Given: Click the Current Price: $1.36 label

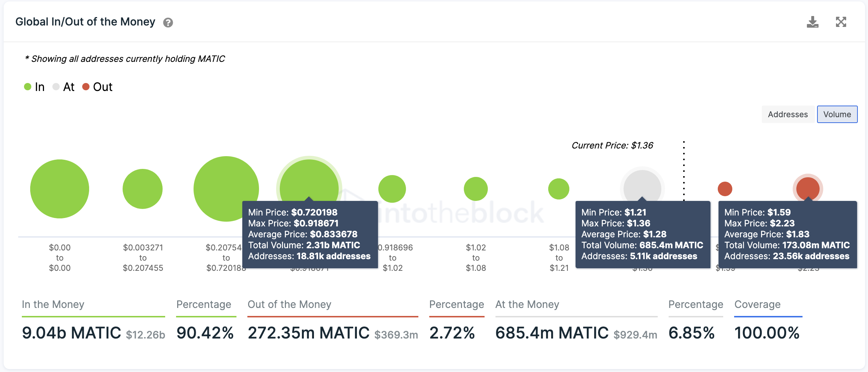Looking at the screenshot, I should pos(612,146).
